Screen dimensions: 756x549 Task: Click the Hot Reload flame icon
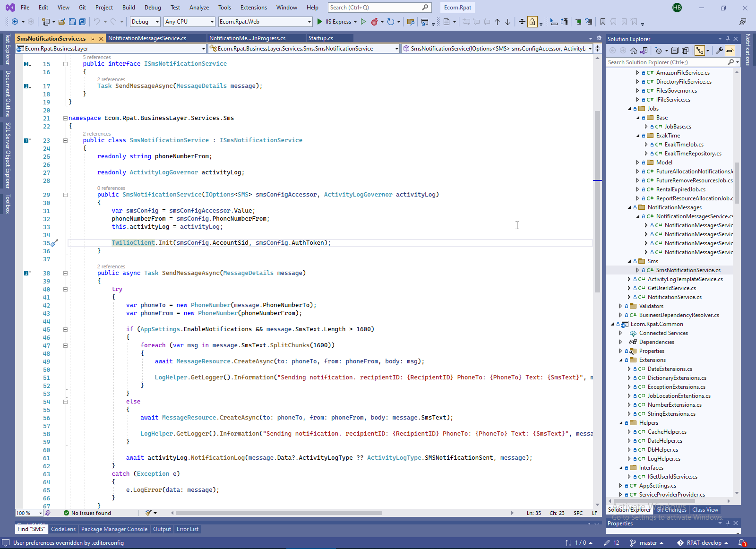[x=374, y=22]
